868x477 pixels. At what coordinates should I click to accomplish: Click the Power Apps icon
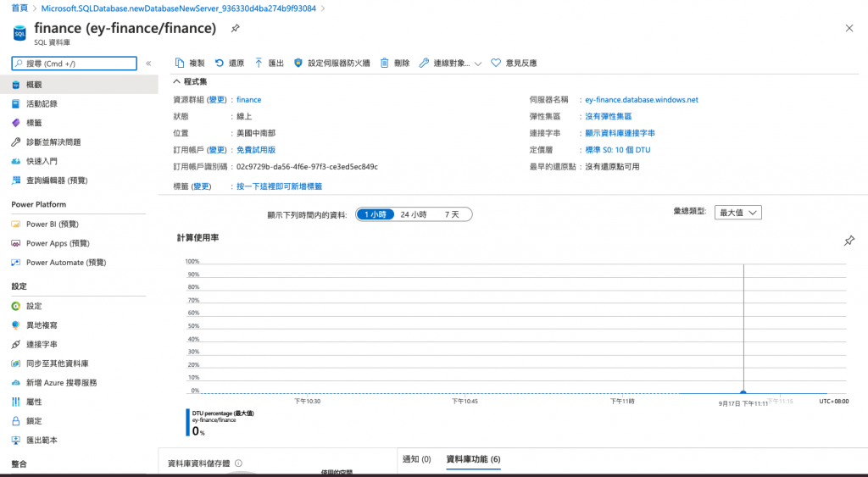(x=16, y=243)
